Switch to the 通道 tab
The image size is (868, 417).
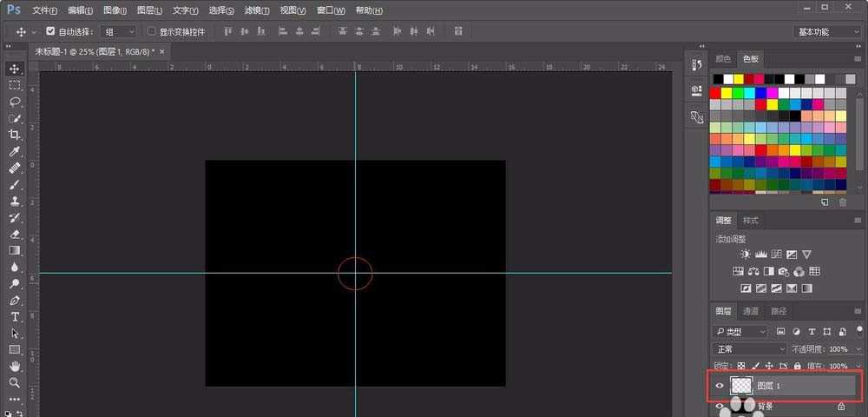[x=751, y=311]
